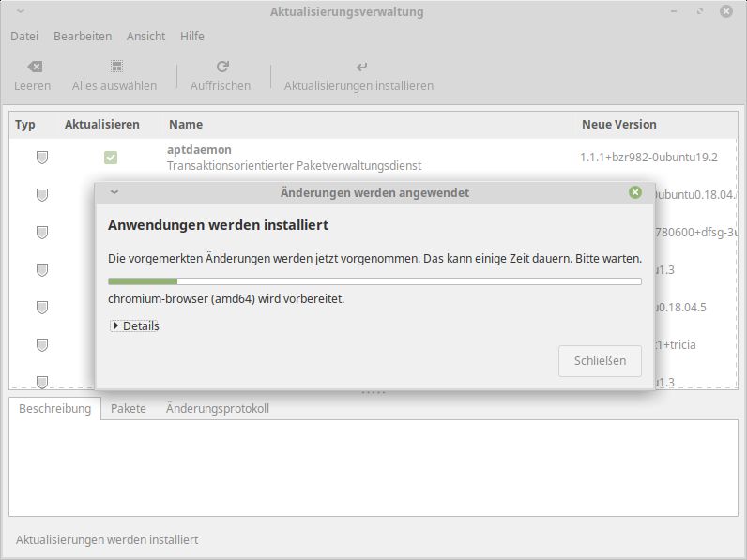Click the Leeren toolbar icon
The image size is (747, 560).
click(x=34, y=68)
